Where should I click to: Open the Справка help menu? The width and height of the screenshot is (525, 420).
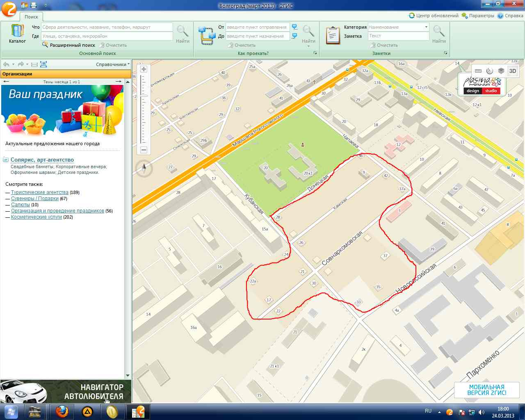[x=510, y=16]
